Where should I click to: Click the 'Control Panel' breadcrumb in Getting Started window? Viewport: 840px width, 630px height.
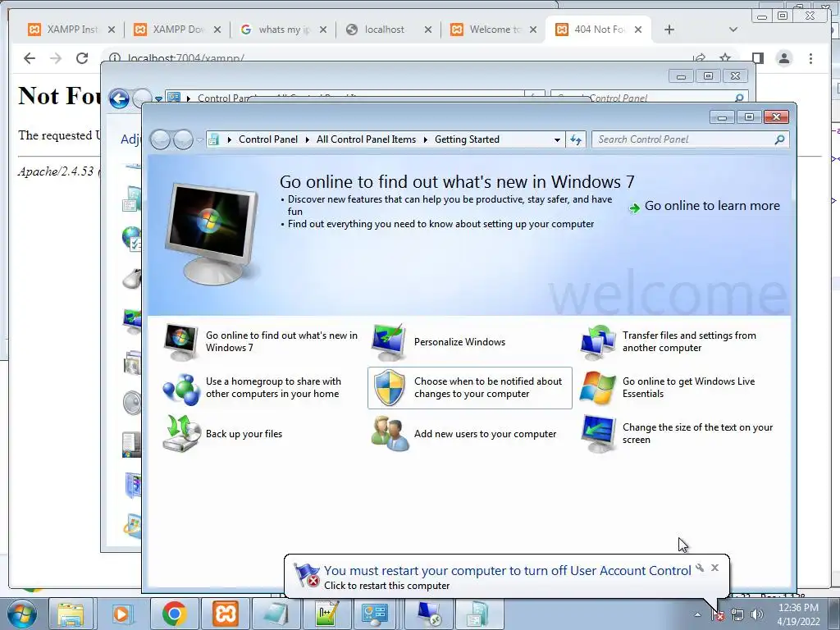point(268,139)
